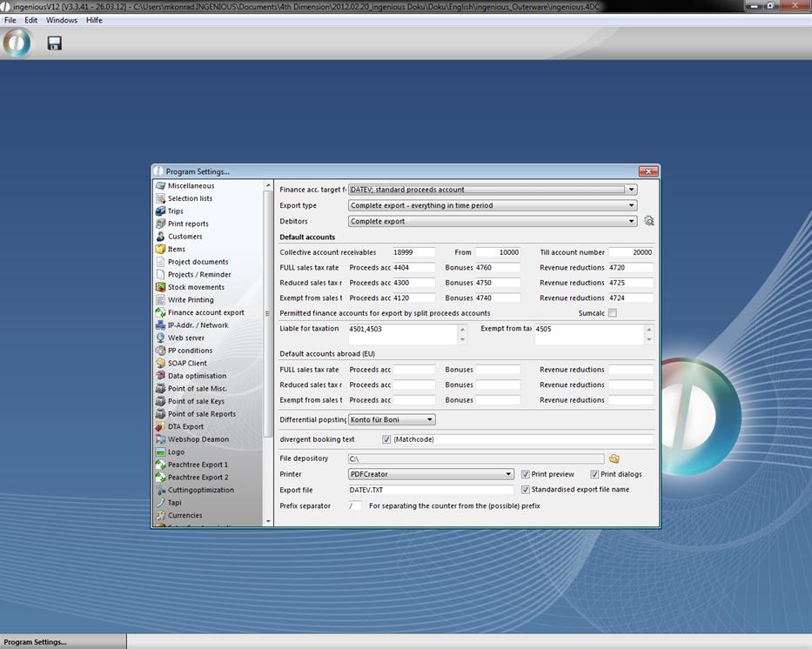Select the Stock movements icon in the sidebar
Screen dimensions: 812x649
tap(160, 287)
